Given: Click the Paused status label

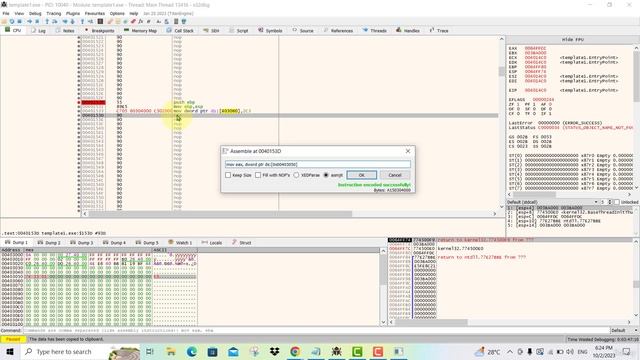Looking at the screenshot, I should coord(13,339).
